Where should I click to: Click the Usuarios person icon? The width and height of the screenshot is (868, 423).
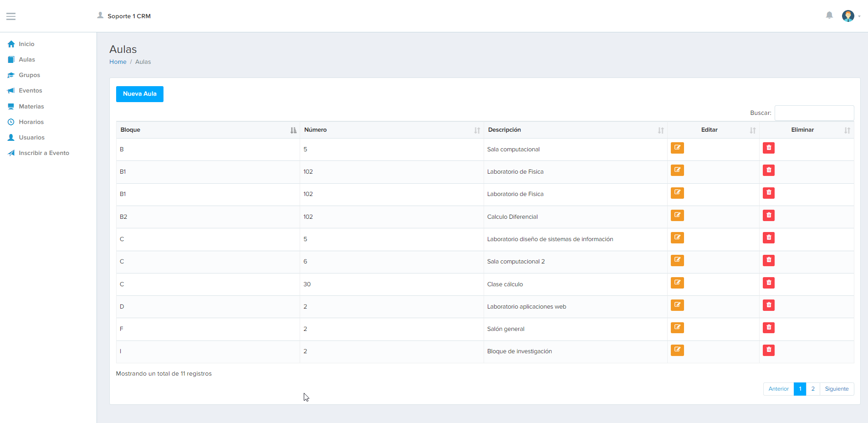coord(11,137)
